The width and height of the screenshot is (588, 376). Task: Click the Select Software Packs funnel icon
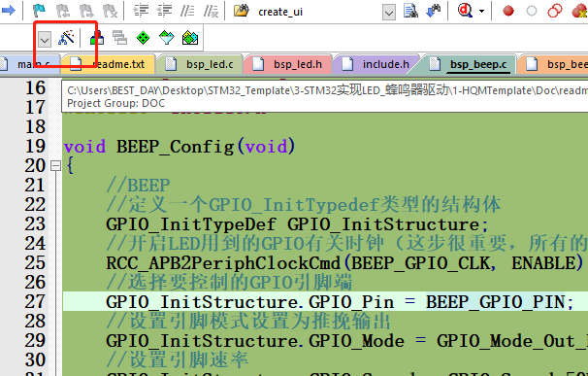point(167,38)
